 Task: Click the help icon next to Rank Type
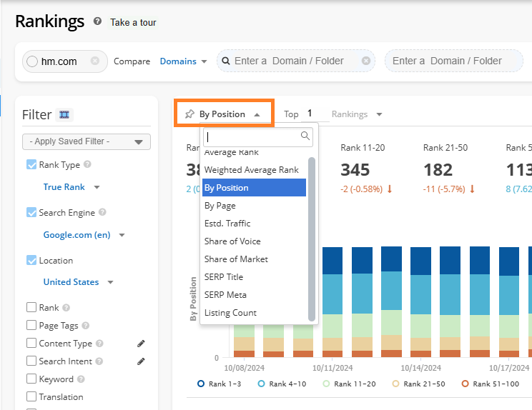click(x=87, y=165)
